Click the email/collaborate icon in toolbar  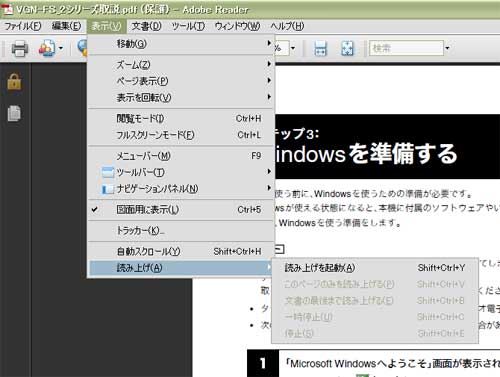point(47,48)
